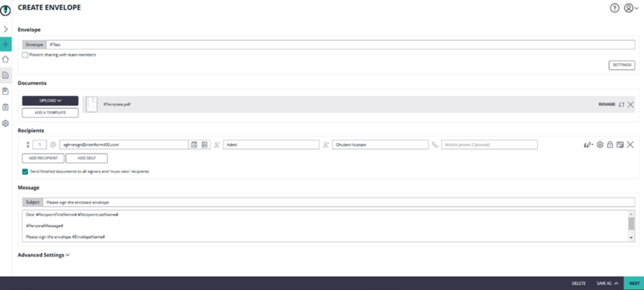Click the help question mark icon

pyautogui.click(x=615, y=8)
